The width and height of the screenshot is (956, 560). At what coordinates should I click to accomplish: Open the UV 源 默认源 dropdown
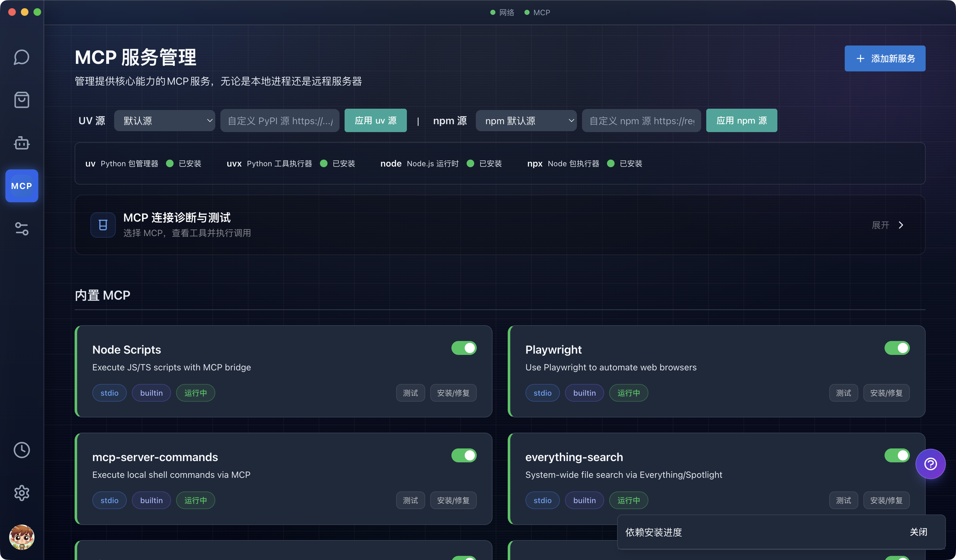[x=164, y=121]
